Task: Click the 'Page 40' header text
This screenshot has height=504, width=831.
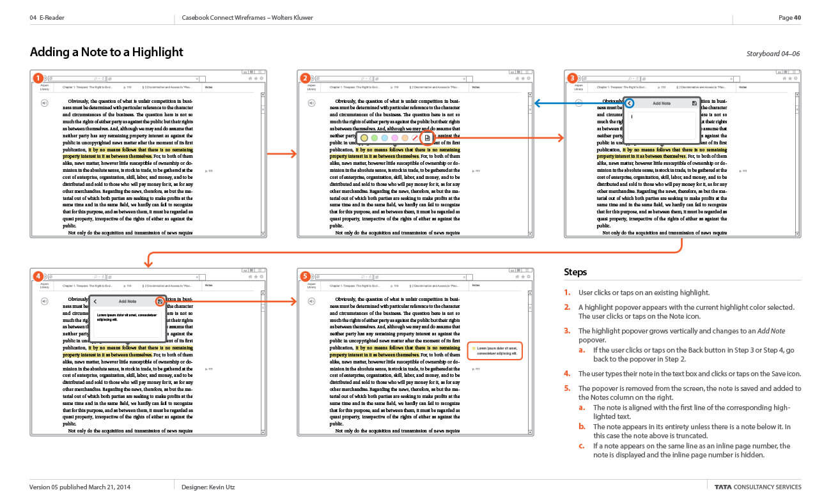Action: coord(789,17)
